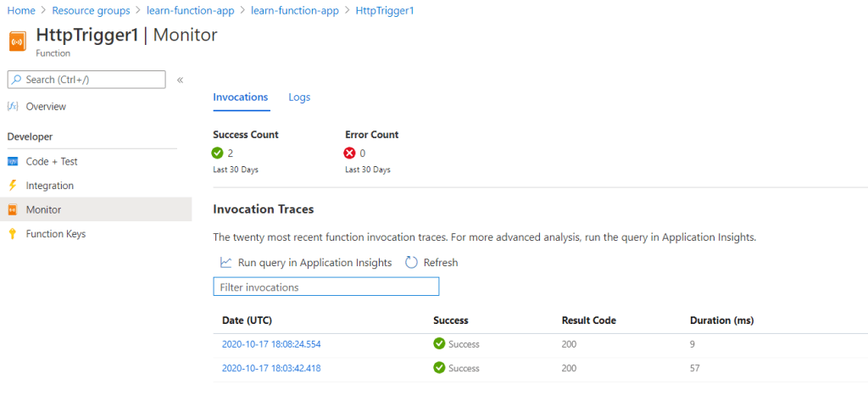Collapse the sidebar with double-chevron
The height and width of the screenshot is (401, 868).
point(180,80)
